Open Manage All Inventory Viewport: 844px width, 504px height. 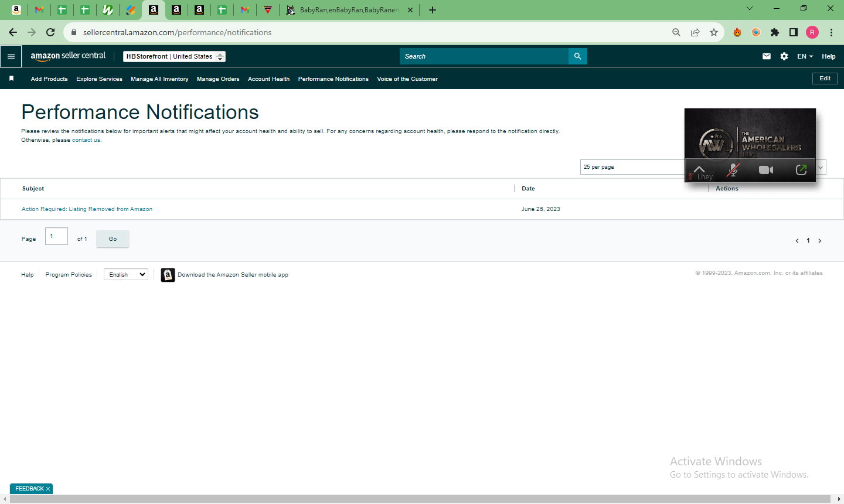coord(159,79)
